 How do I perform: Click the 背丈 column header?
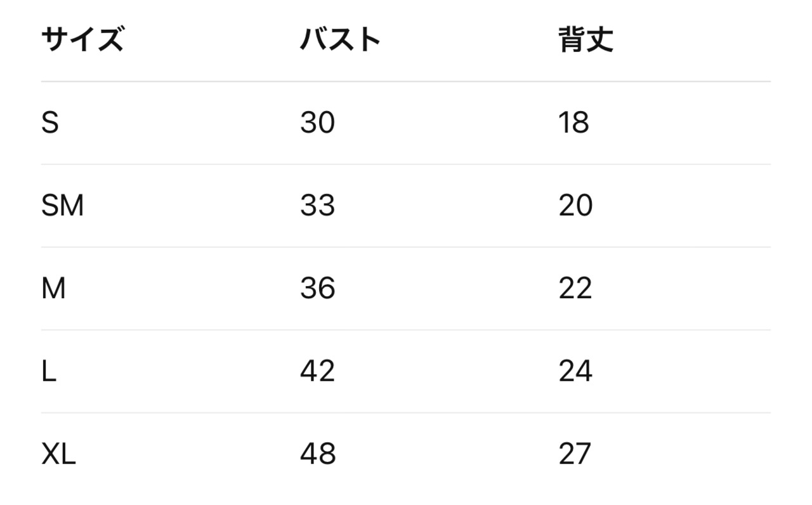coord(586,40)
